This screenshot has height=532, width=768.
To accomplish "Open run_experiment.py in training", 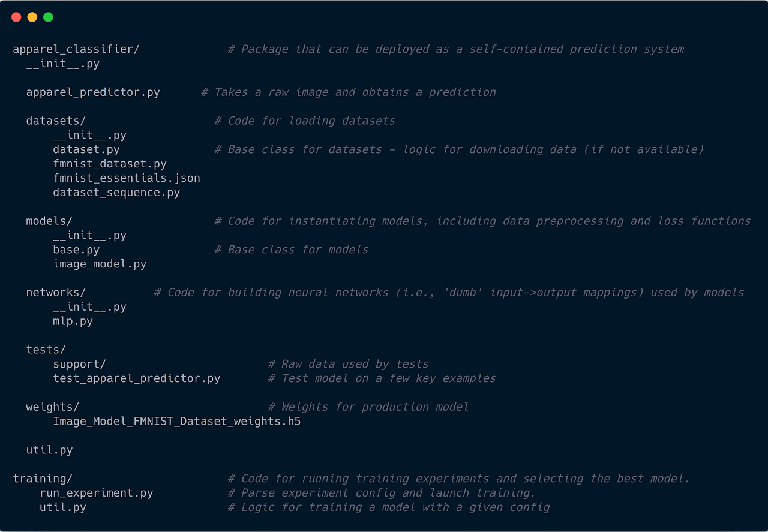I will (x=100, y=492).
